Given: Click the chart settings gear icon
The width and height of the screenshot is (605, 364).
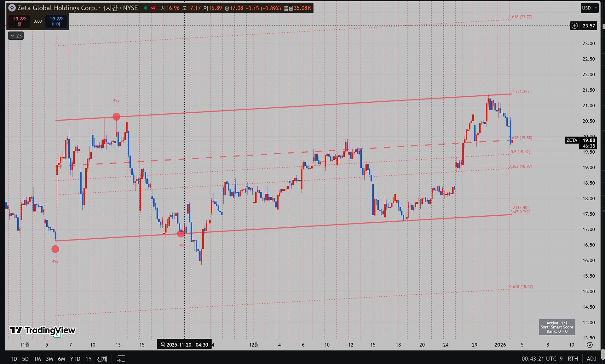Looking at the screenshot, I should point(590,345).
